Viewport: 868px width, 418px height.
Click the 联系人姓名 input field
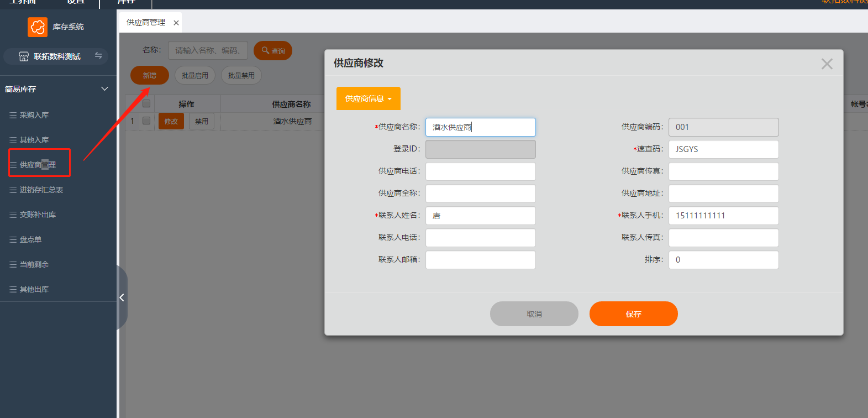point(481,216)
